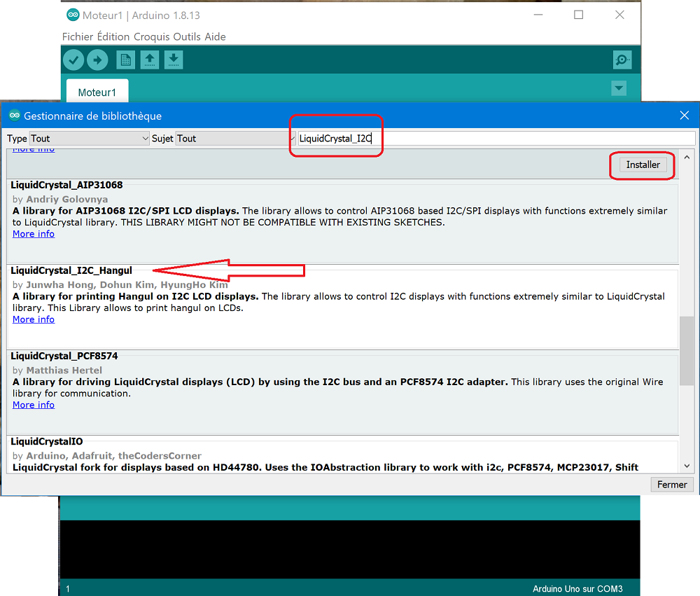Click the Upload arrow icon in toolbar
This screenshot has height=596, width=700.
[97, 60]
